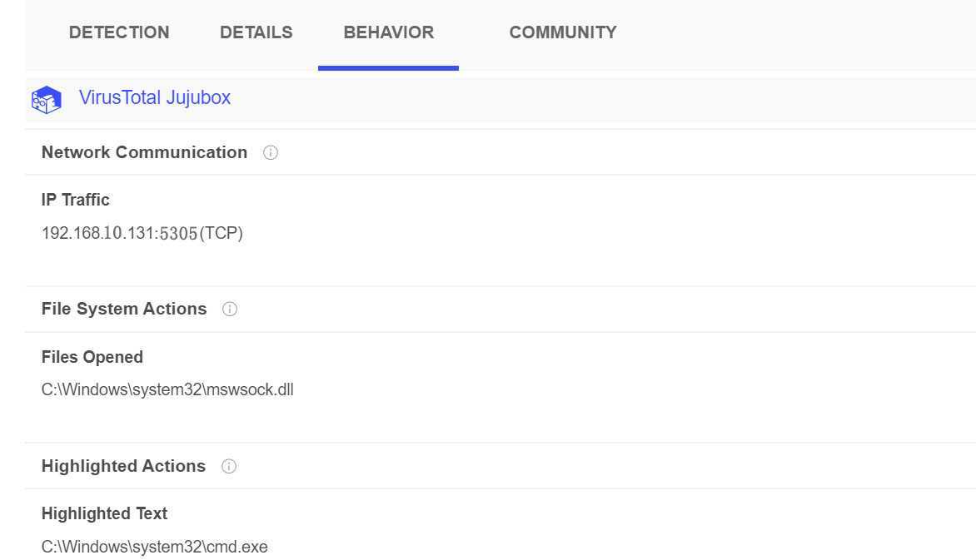
Task: Click the Highlighted Text subheading
Action: [x=104, y=513]
